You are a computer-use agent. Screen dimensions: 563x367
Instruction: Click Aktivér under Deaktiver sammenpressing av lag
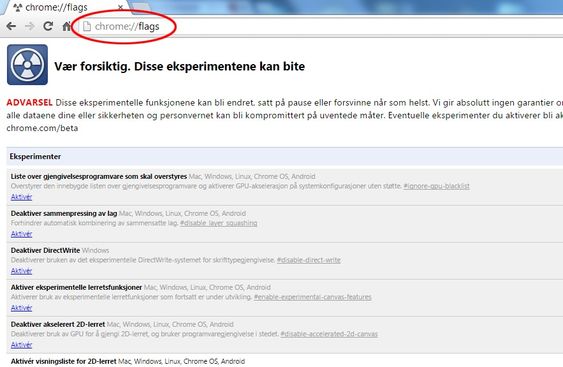[x=21, y=234]
